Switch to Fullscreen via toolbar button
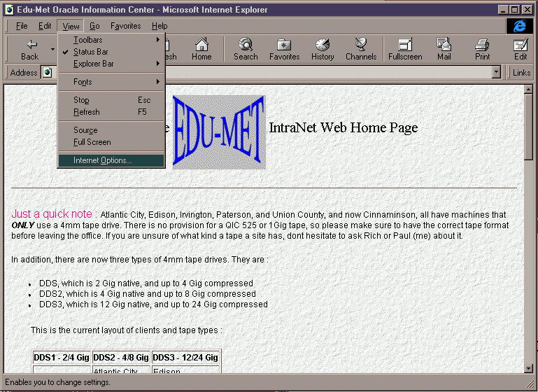This screenshot has width=538, height=392. [x=405, y=49]
